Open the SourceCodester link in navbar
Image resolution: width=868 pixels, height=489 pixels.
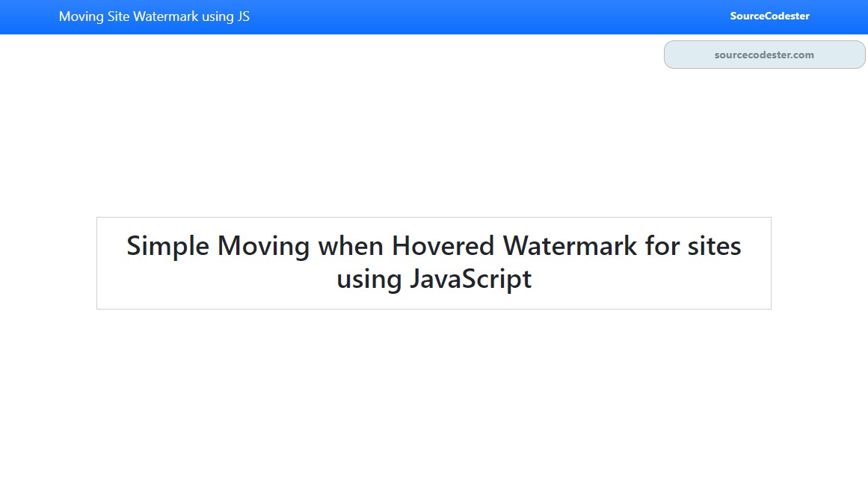pos(769,16)
